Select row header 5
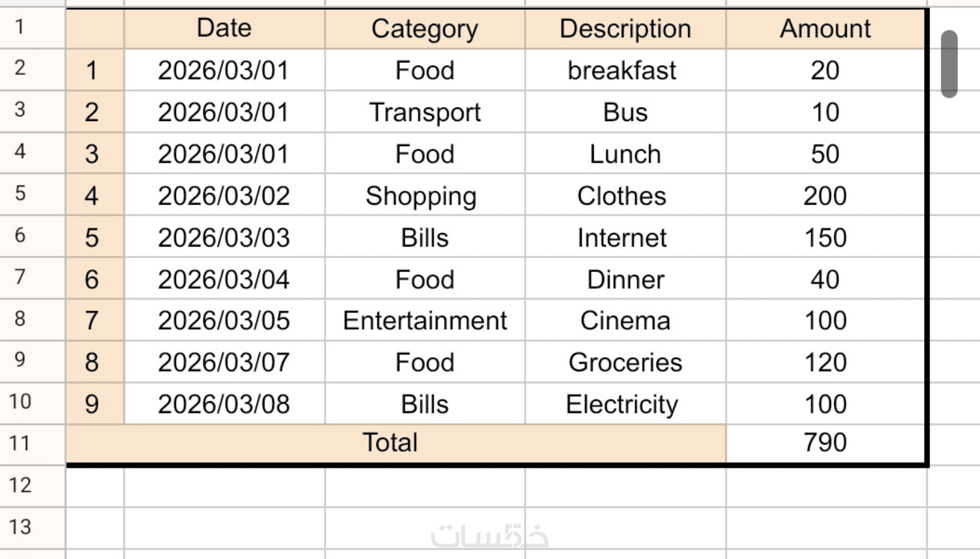 (x=20, y=193)
